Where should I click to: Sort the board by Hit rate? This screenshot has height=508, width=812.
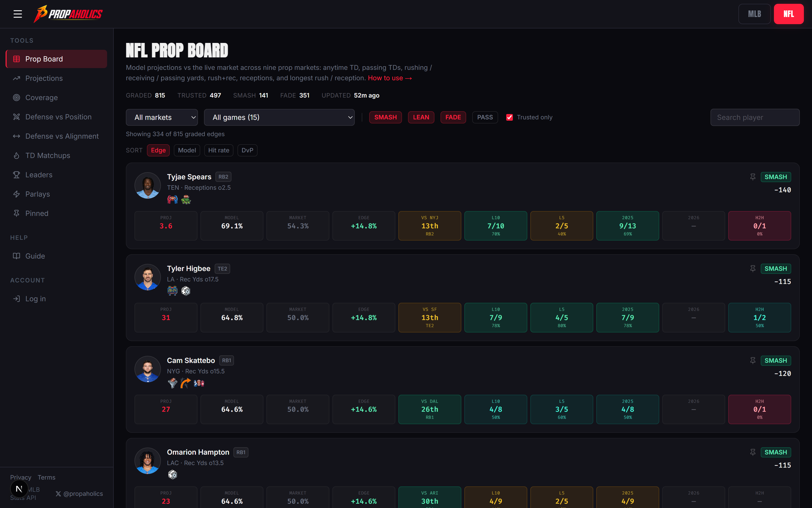coord(219,150)
